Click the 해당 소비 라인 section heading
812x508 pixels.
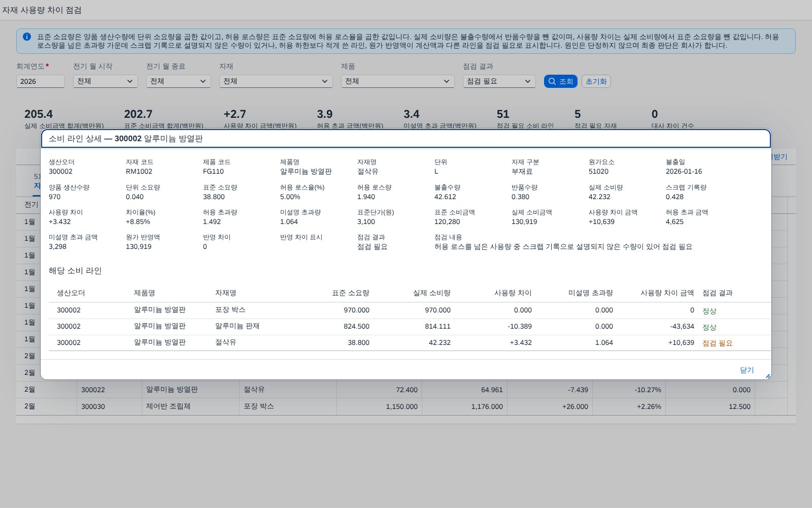75,271
